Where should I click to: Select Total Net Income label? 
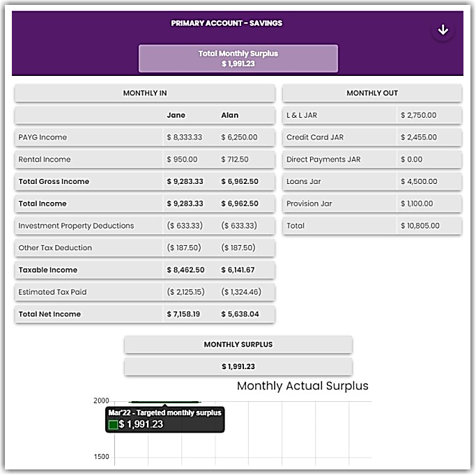coord(49,314)
